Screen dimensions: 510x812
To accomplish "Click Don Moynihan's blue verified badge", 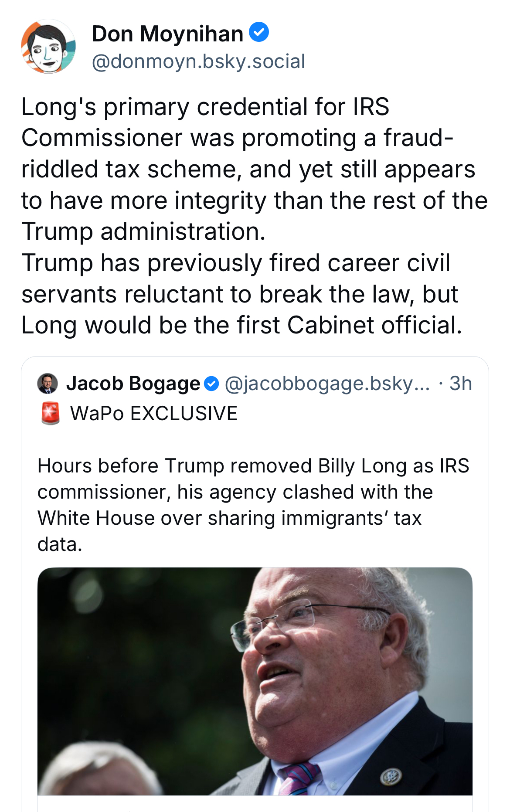I will click(259, 32).
